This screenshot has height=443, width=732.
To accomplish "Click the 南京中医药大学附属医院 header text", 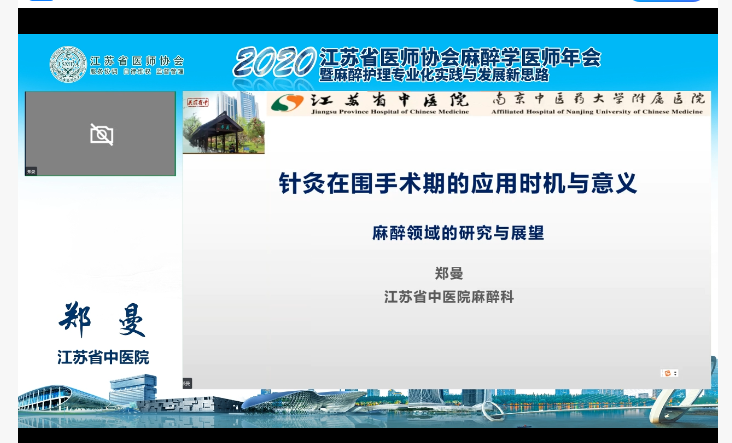I will [x=600, y=99].
